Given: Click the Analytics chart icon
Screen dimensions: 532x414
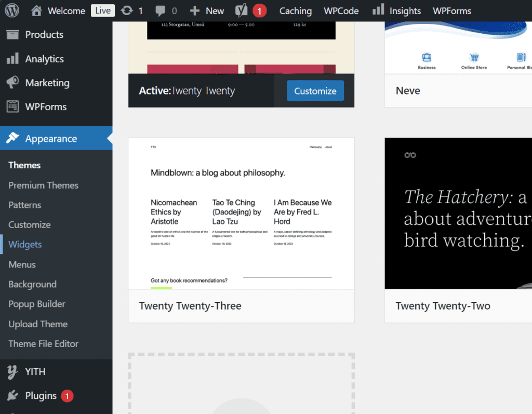Looking at the screenshot, I should pos(12,58).
